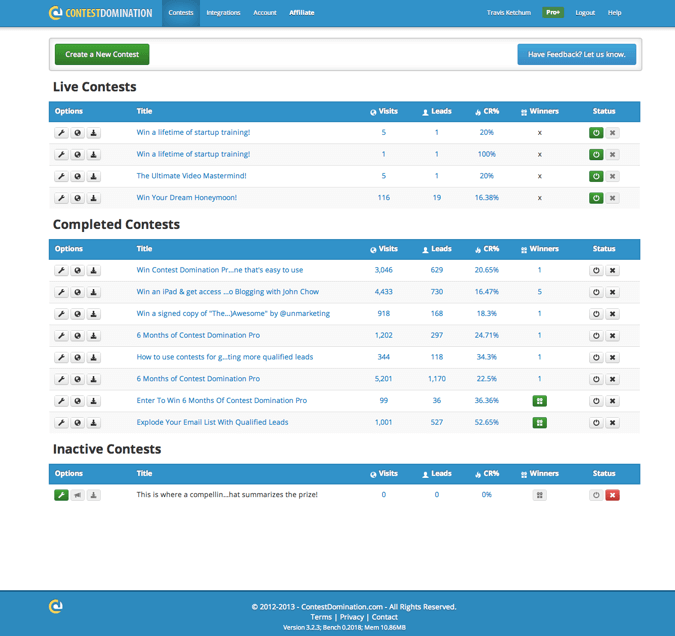The image size is (675, 636).
Task: Toggle power status for the @unmarketing signed copy contest
Action: tap(596, 314)
